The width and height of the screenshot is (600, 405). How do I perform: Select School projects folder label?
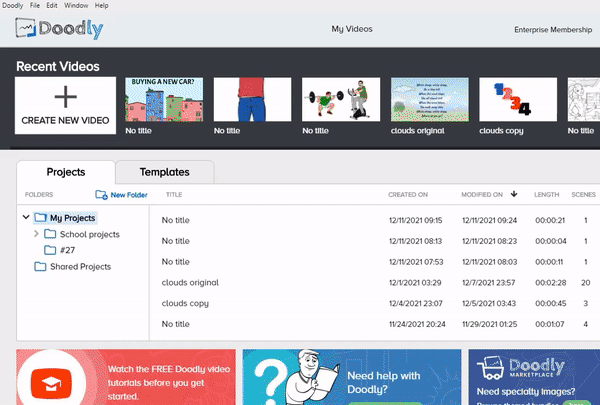point(90,234)
